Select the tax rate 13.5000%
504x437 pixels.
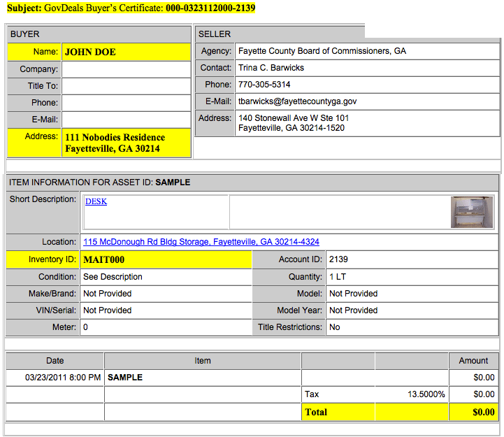click(426, 394)
